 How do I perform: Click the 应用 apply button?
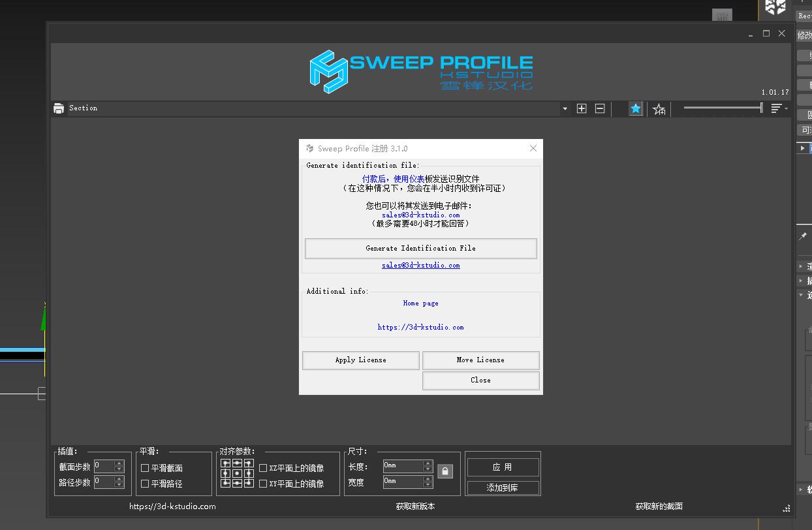(x=503, y=467)
